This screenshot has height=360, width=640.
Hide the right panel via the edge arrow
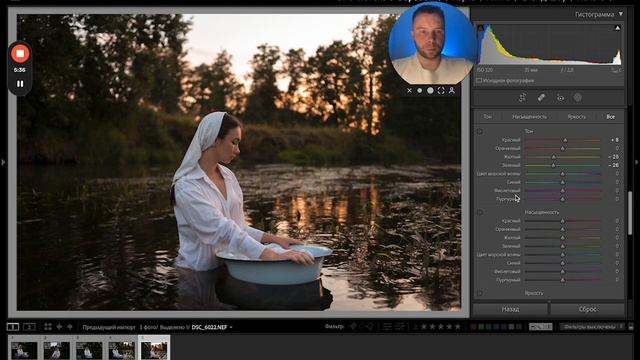pyautogui.click(x=637, y=162)
